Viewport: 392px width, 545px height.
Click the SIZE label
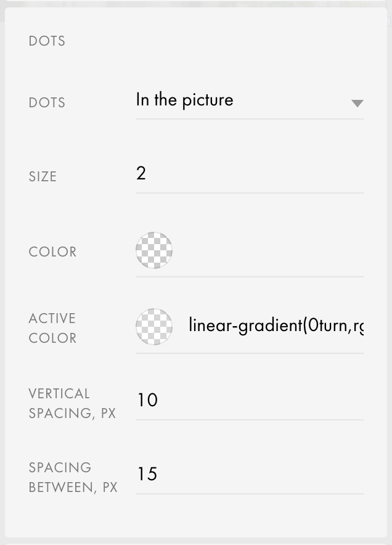pos(43,176)
